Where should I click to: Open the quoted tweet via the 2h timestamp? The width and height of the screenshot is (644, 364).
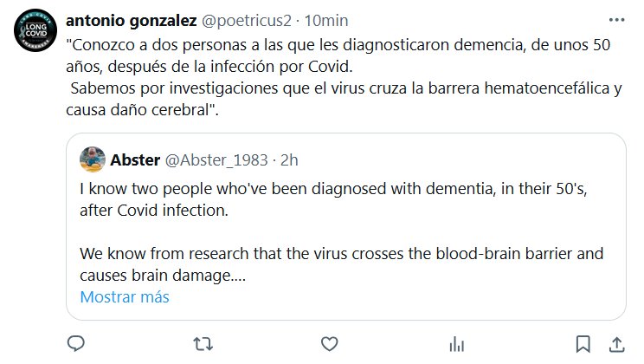[290, 159]
